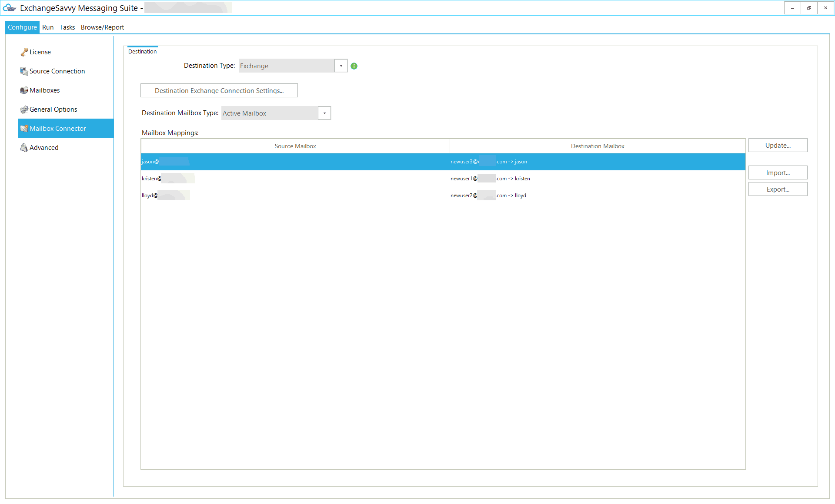This screenshot has width=835, height=504.
Task: Sort by Source Mailbox column header
Action: coord(295,146)
